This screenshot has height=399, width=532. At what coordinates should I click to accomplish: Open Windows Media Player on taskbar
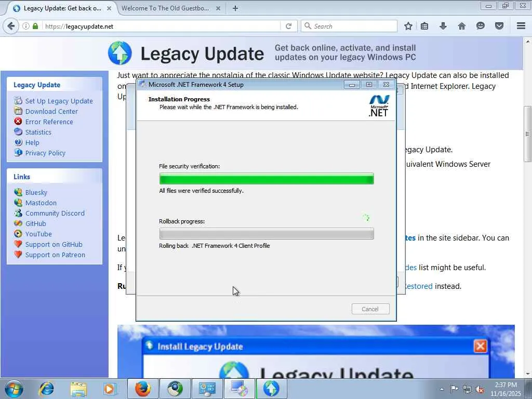click(x=110, y=389)
